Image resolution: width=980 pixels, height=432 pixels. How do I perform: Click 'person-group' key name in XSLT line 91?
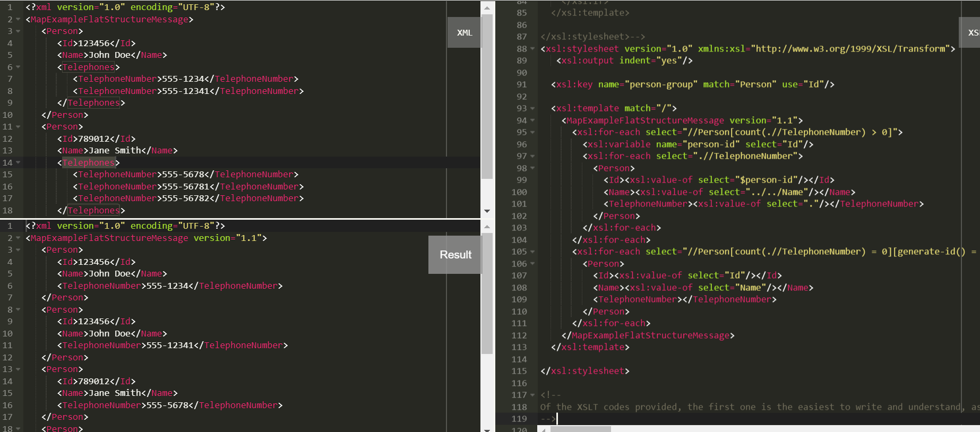[661, 84]
